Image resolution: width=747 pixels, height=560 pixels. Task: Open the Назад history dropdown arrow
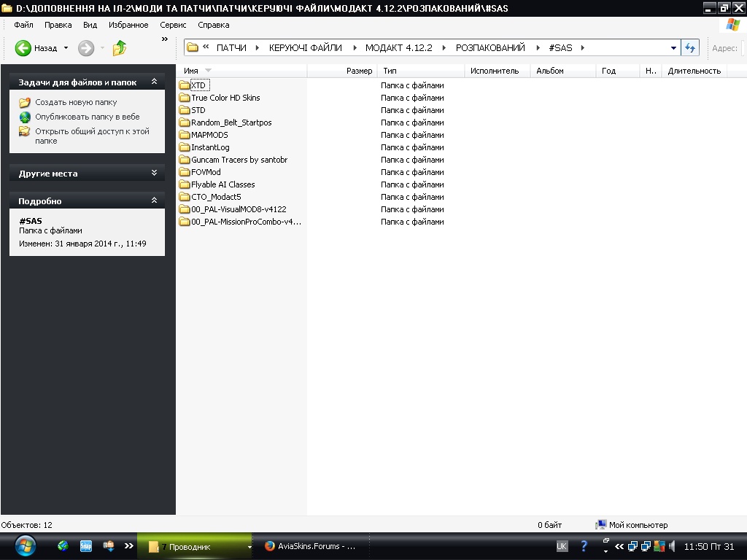(66, 48)
